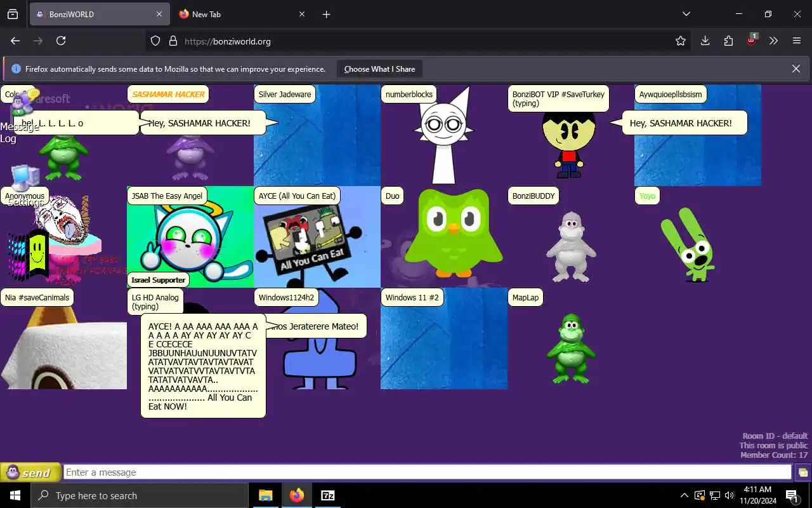Show more toolbar tools chevron
The width and height of the screenshot is (812, 508).
click(x=773, y=41)
